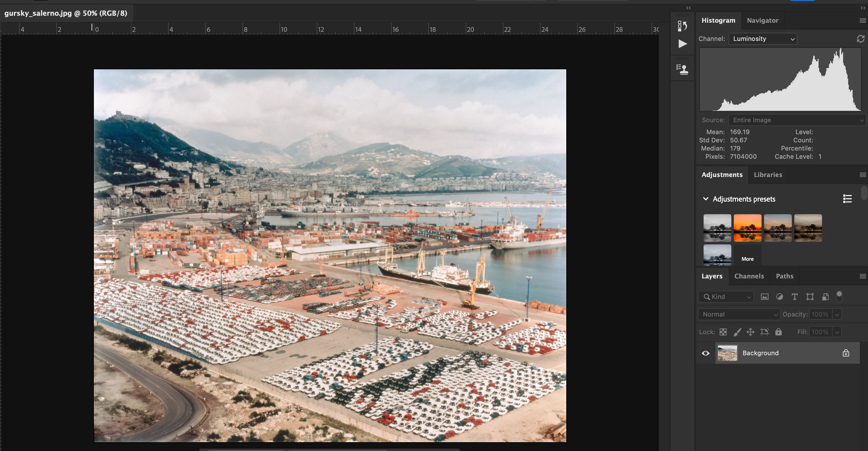Filter layers by pixel layers

tap(765, 297)
